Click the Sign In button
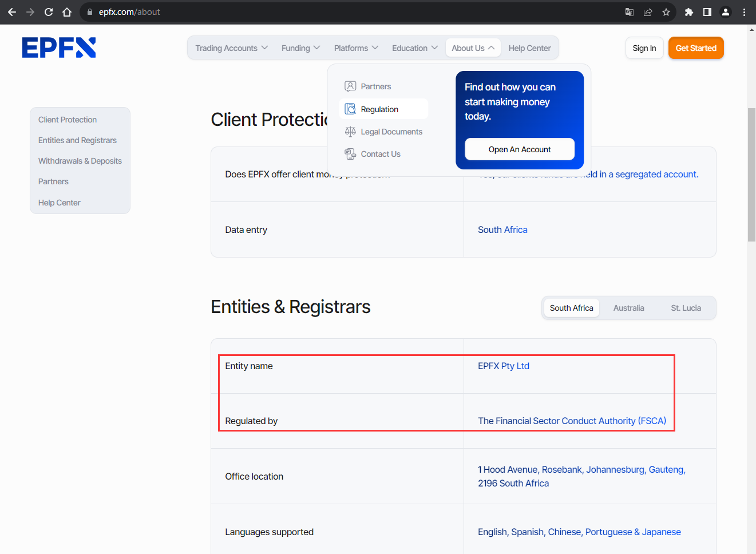The height and width of the screenshot is (554, 756). pos(644,48)
